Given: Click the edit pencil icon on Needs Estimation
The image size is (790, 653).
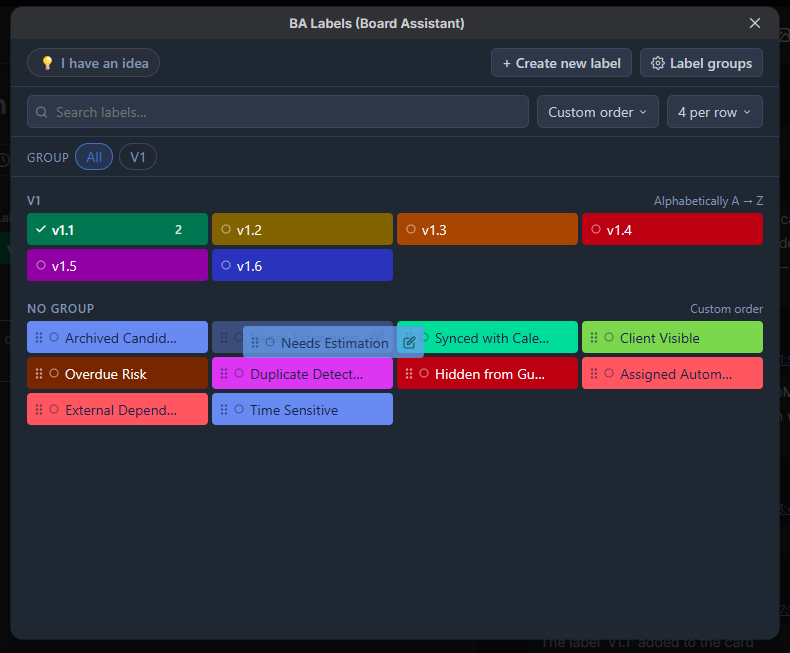Looking at the screenshot, I should pyautogui.click(x=409, y=343).
